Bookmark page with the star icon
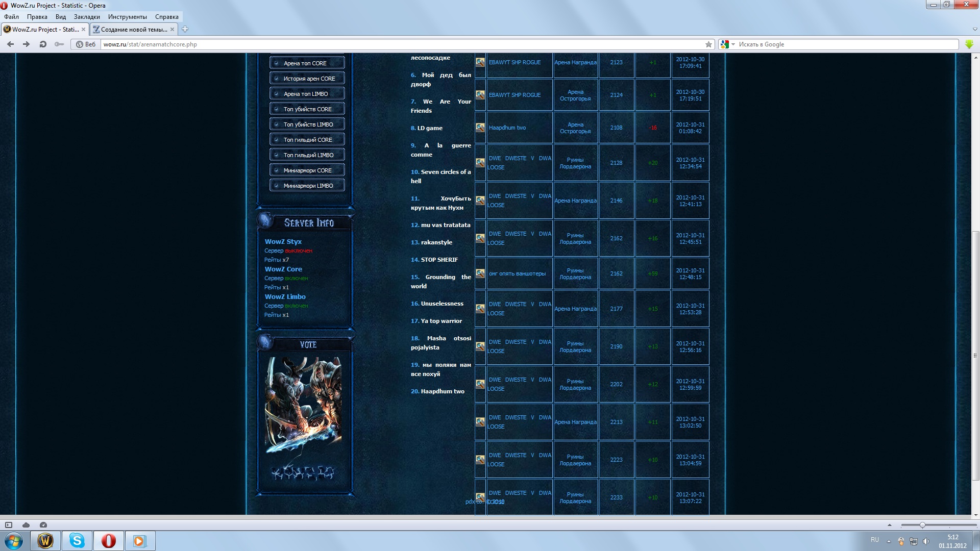The height and width of the screenshot is (551, 980). point(708,44)
